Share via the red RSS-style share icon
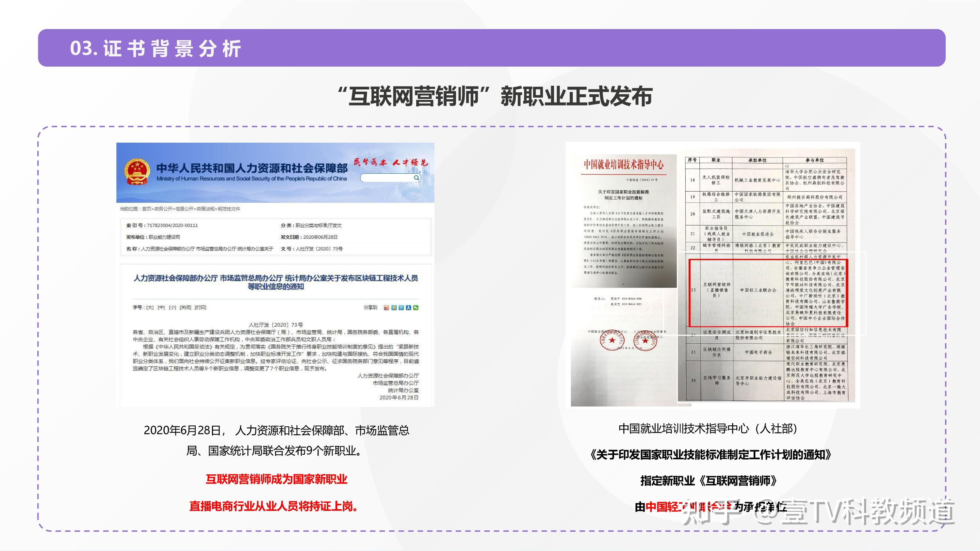Screen dimensions: 980x551 click(x=386, y=307)
